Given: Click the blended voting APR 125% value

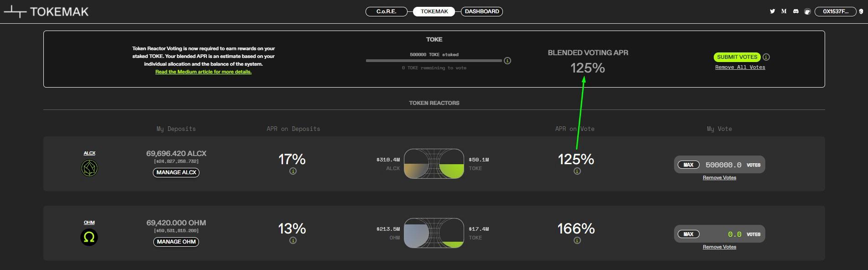Looking at the screenshot, I should pos(588,68).
